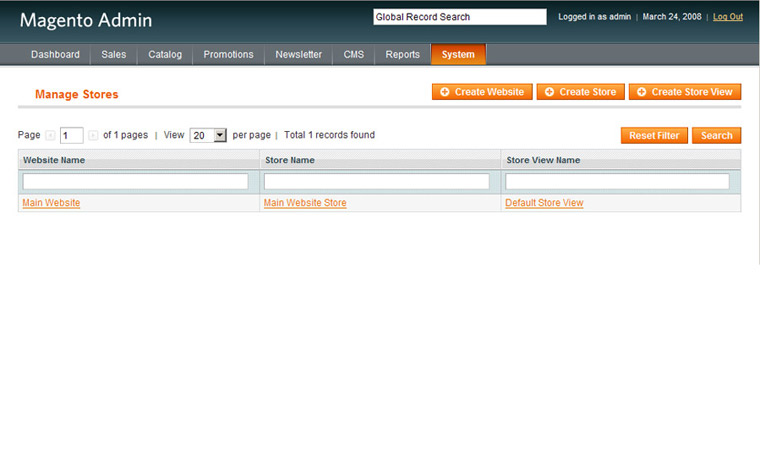Open the System menu
This screenshot has width=760, height=470.
pos(458,54)
